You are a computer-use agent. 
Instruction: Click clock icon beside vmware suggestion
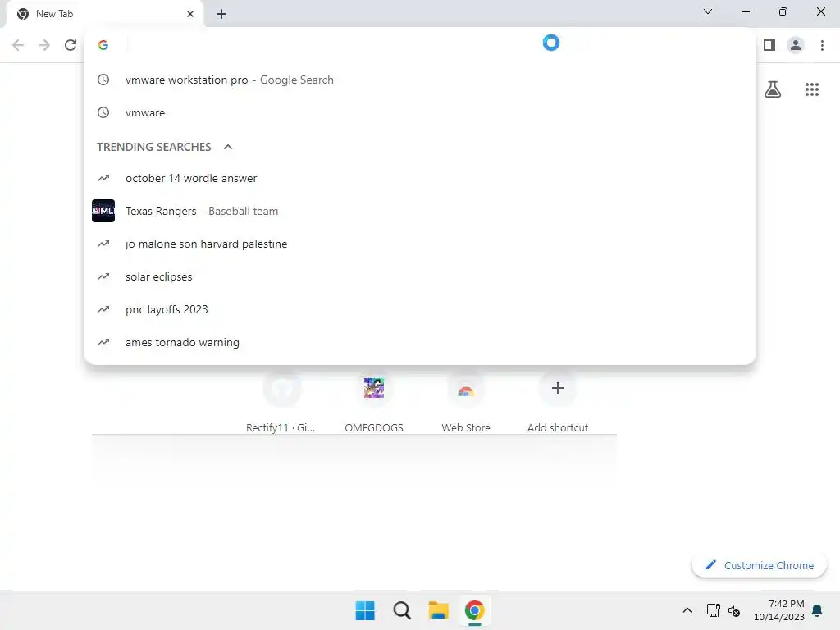click(103, 112)
